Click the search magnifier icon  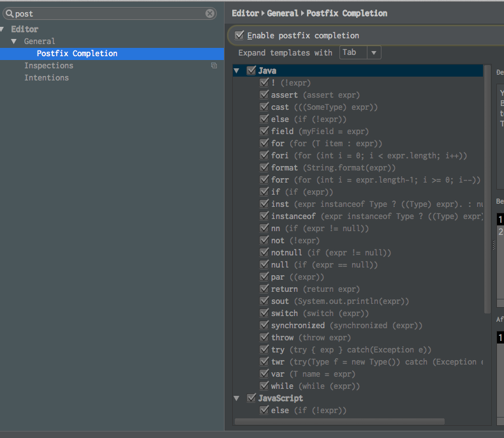point(10,13)
